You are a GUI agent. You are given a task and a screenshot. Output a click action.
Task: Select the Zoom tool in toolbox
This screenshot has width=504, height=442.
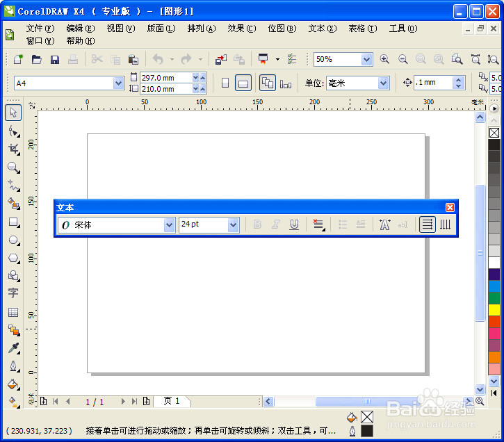click(x=13, y=167)
